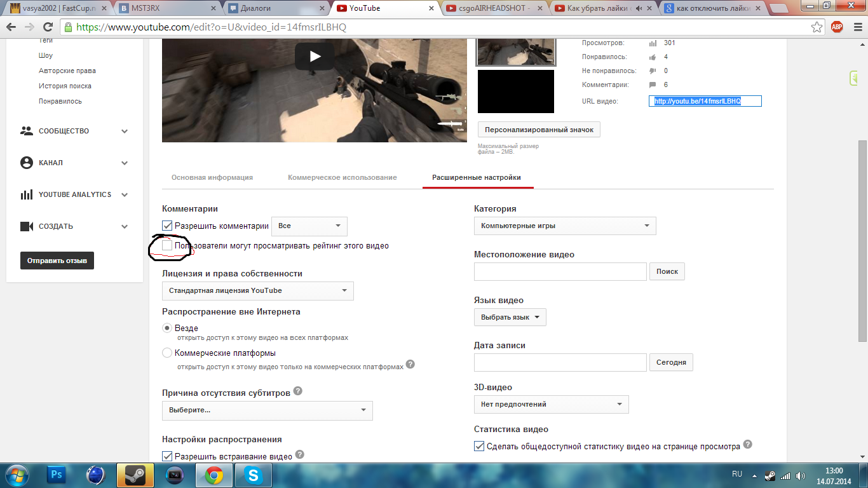Click the URL видео text field

click(705, 101)
